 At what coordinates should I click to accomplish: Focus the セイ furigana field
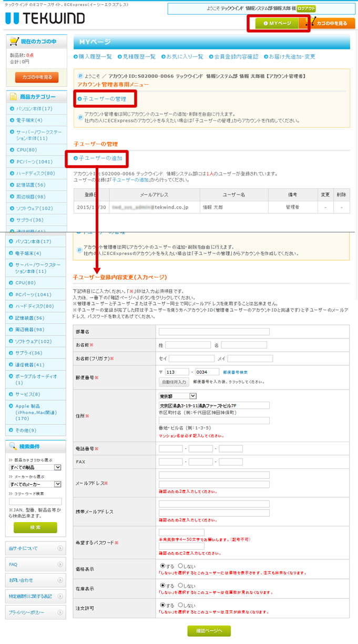point(191,359)
